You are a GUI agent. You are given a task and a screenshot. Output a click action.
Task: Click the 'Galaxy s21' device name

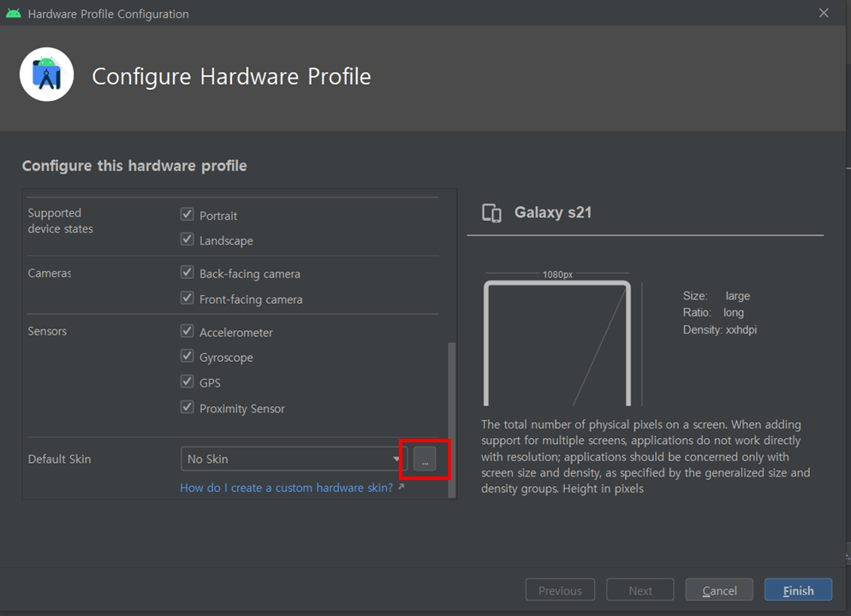coord(552,212)
